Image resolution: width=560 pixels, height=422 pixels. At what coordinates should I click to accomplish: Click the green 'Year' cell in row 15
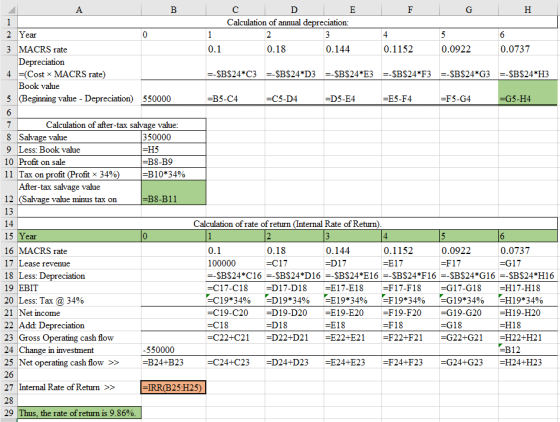(79, 236)
